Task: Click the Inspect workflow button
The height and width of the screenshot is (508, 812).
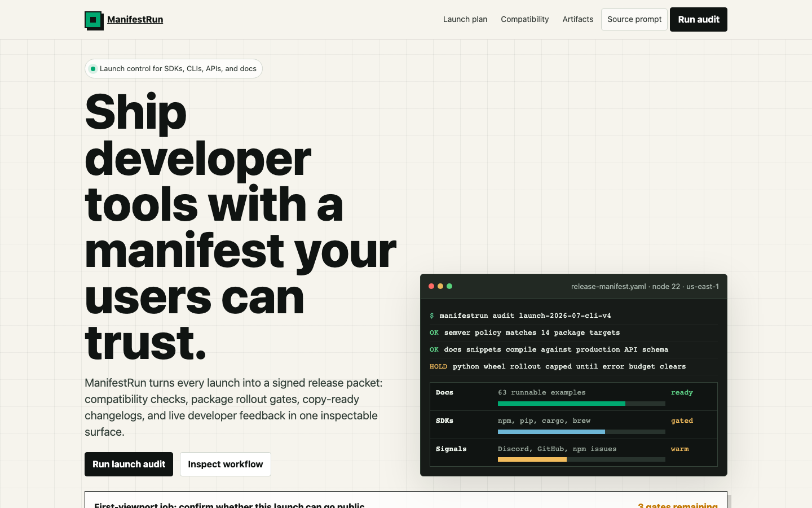Action: click(226, 464)
